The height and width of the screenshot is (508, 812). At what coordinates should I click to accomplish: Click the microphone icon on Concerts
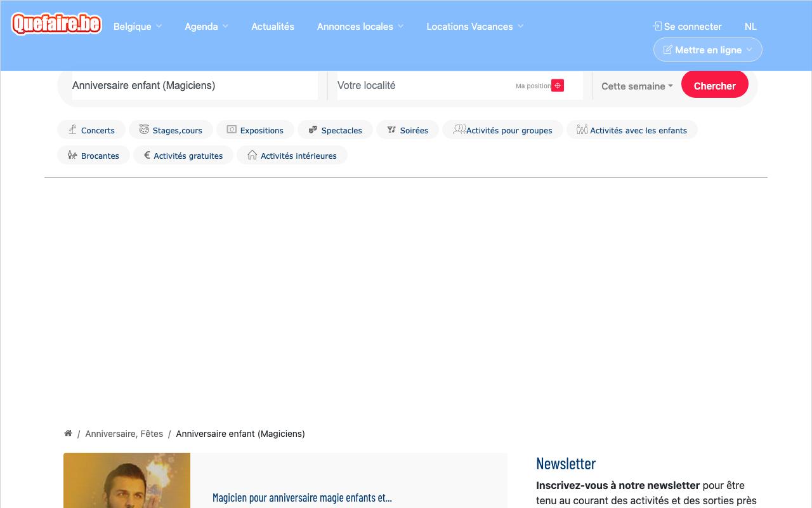pyautogui.click(x=72, y=130)
